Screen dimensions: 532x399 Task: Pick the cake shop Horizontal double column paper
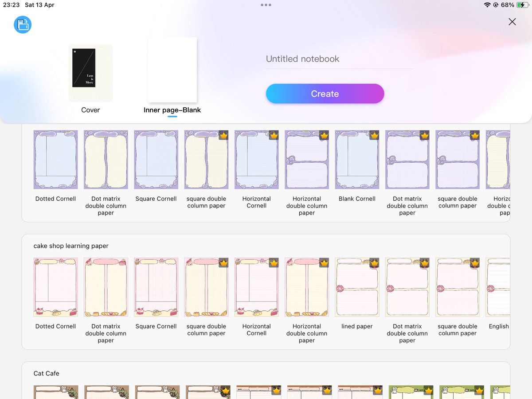[307, 287]
